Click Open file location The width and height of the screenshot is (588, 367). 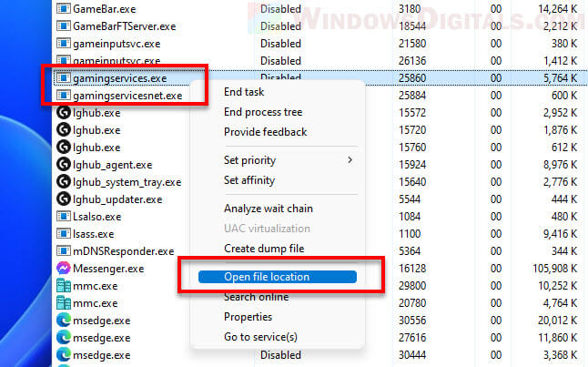tap(278, 277)
